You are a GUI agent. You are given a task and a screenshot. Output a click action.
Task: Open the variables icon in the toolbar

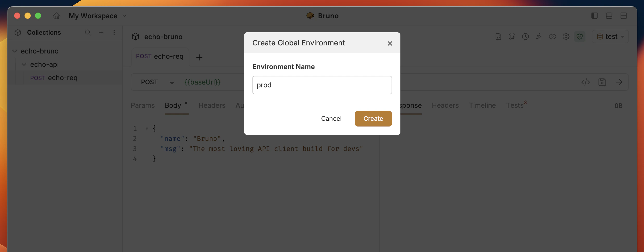tap(512, 37)
